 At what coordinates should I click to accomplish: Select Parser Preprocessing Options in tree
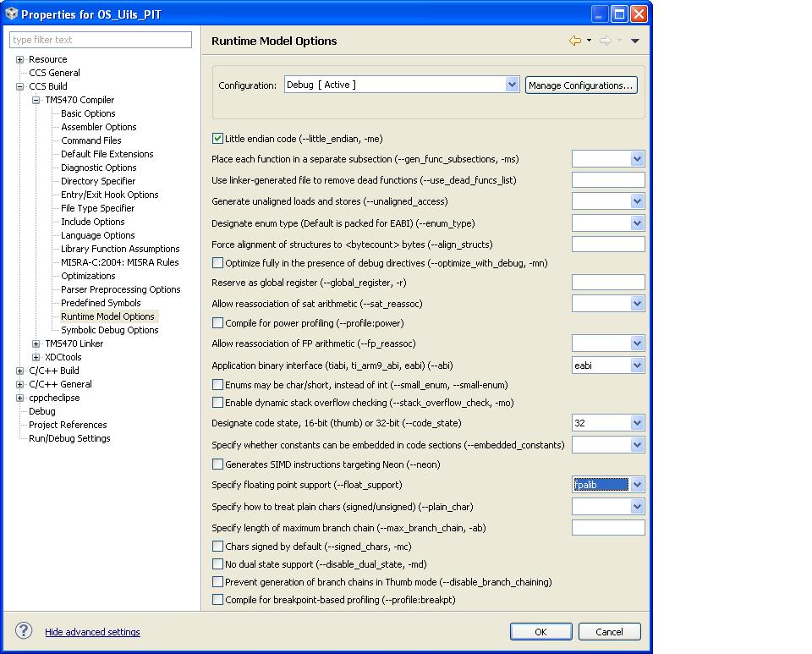121,289
